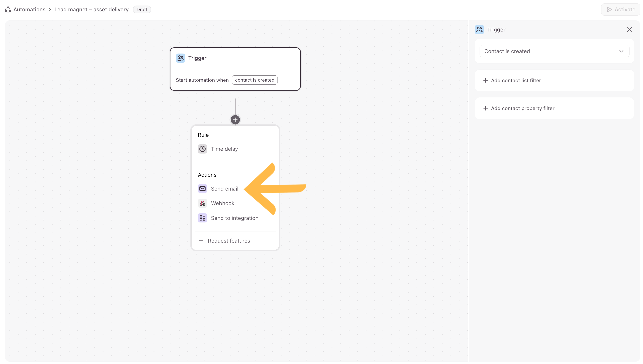Click the dark plus add-step button
This screenshot has width=643, height=364.
pos(235,120)
